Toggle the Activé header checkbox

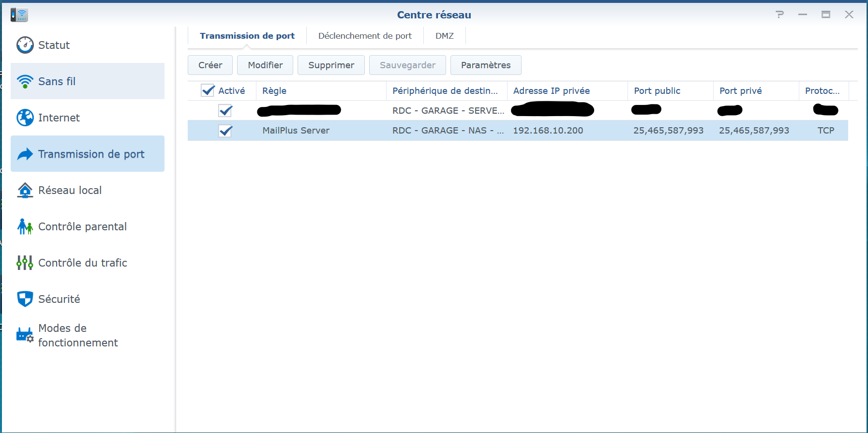(208, 90)
